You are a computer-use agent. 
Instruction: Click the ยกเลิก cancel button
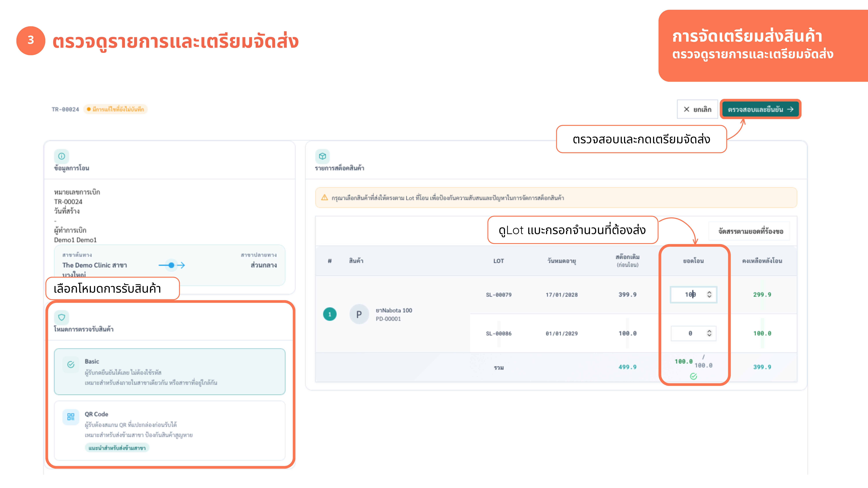[x=697, y=109]
